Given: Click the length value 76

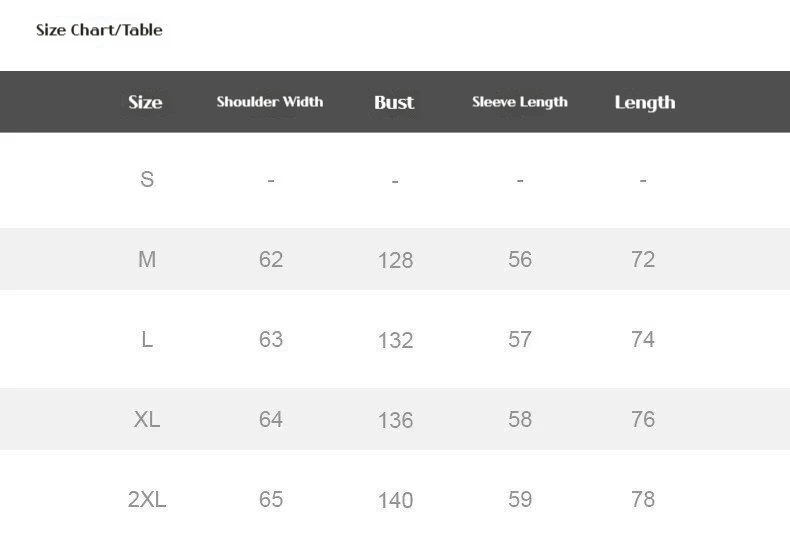Looking at the screenshot, I should click(643, 420).
